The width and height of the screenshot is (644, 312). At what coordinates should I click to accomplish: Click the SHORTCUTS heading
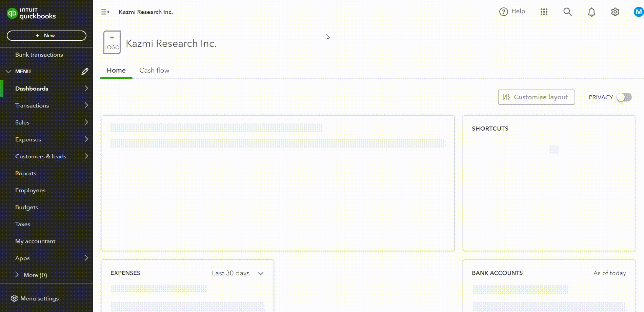pyautogui.click(x=490, y=129)
